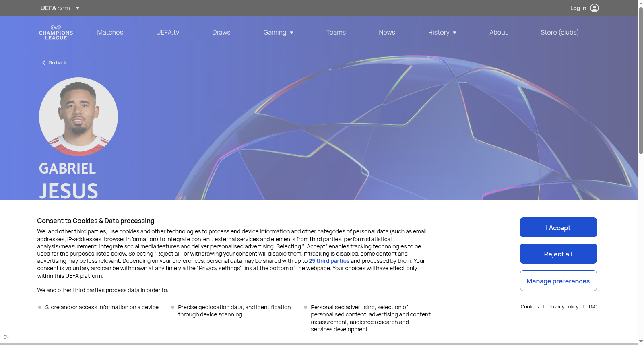Click the JESUS surname heading
Image resolution: width=644 pixels, height=345 pixels.
68,191
